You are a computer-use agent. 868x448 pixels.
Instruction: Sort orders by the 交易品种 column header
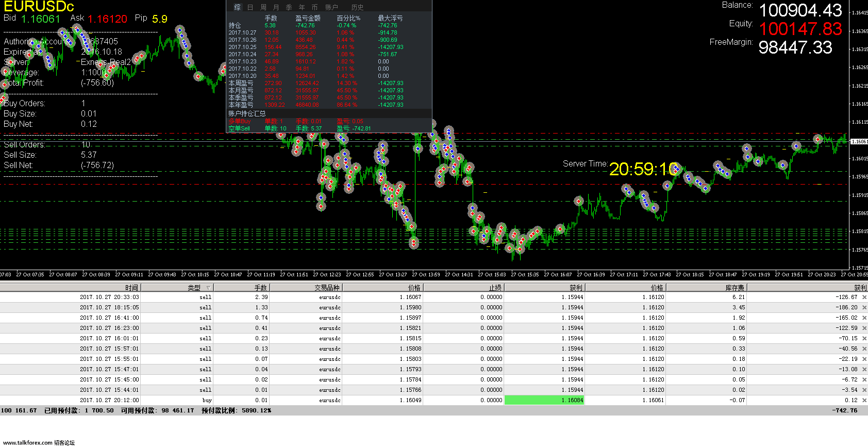pos(305,288)
